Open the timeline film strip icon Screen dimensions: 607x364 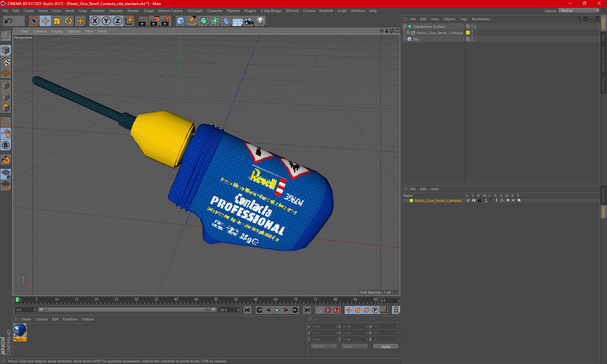point(396,310)
